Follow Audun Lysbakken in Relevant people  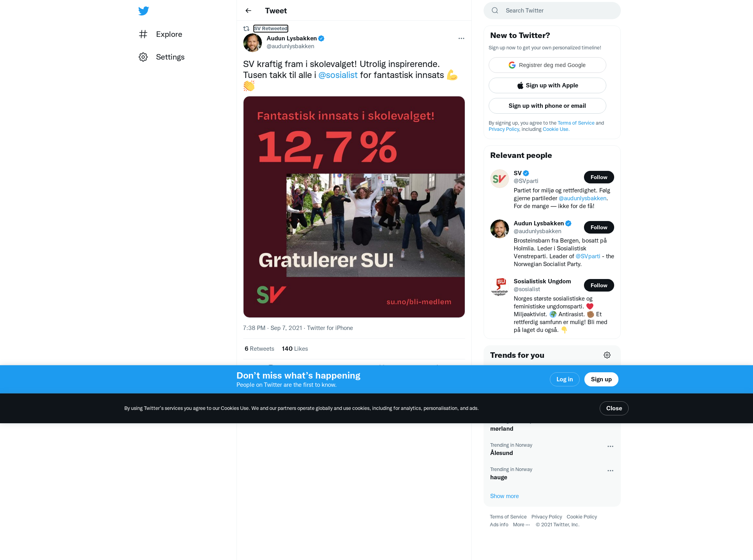[599, 227]
